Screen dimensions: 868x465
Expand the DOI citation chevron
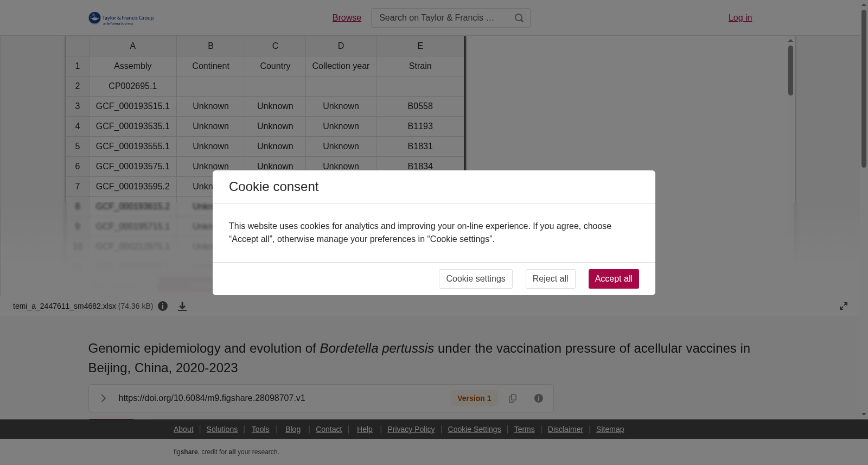pos(103,398)
